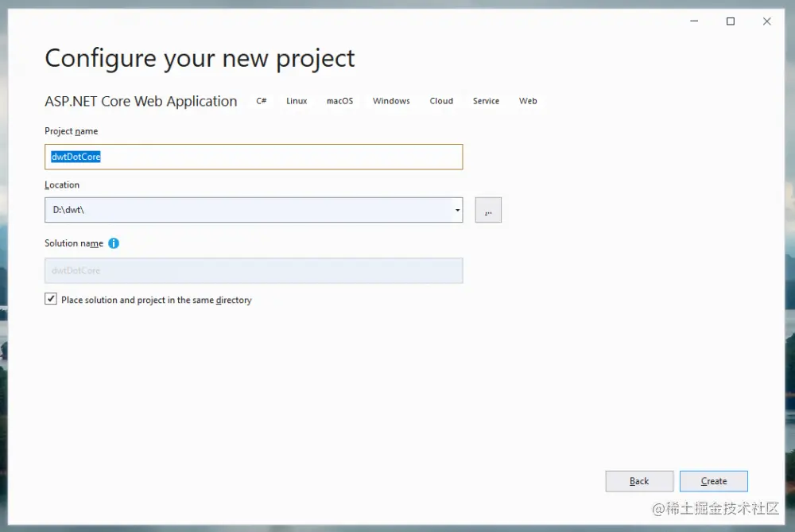Click the Location path combo box

pos(246,210)
